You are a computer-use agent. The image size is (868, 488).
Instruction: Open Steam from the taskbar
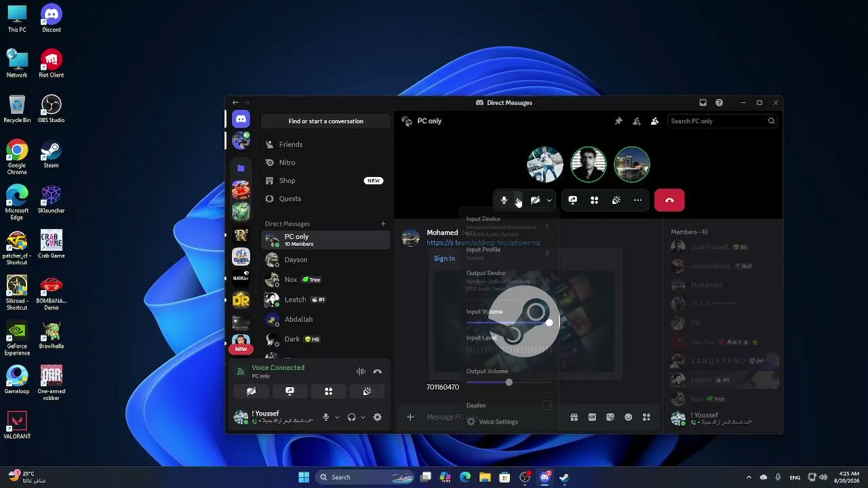[564, 477]
